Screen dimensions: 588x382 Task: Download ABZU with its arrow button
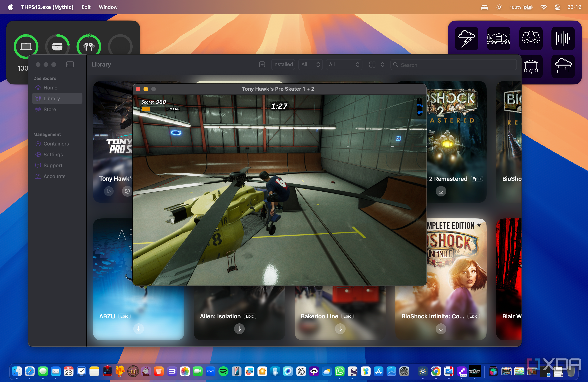139,329
